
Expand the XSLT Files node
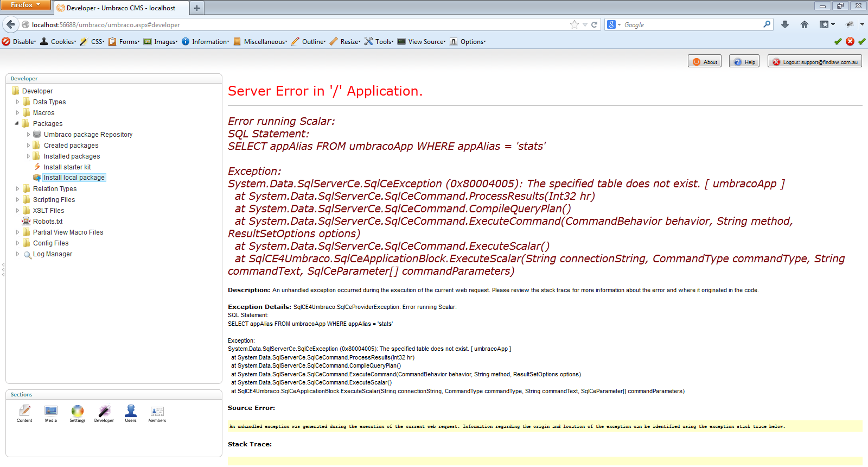pyautogui.click(x=17, y=210)
